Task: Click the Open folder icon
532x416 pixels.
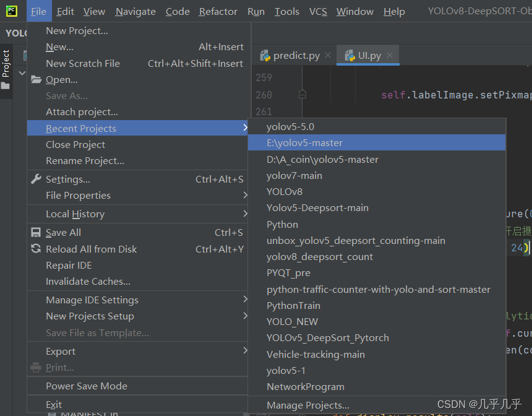Action: coord(36,79)
